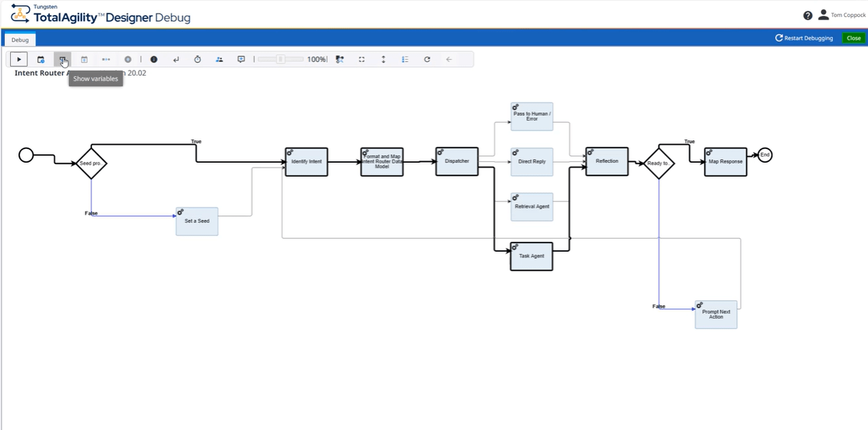Click the refresh toolbar icon
The image size is (868, 430).
[427, 59]
